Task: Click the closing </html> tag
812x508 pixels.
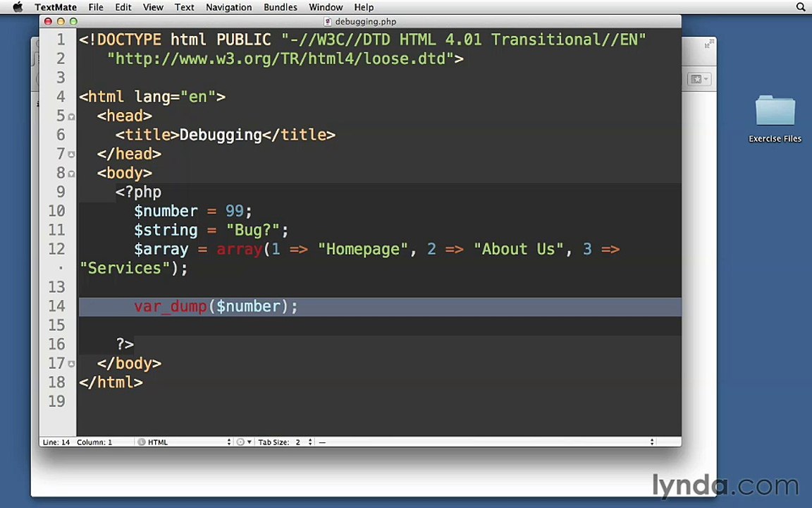Action: coord(111,382)
